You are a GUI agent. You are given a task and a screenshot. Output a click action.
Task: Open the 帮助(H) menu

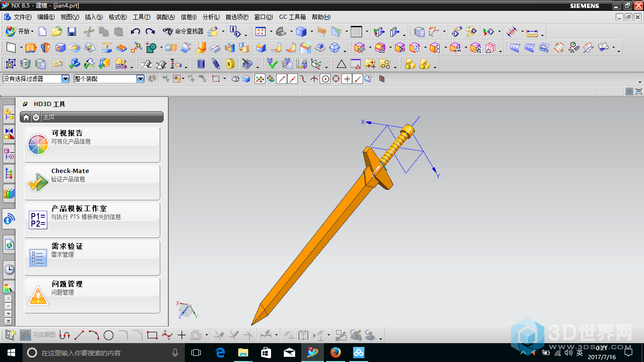(x=321, y=17)
